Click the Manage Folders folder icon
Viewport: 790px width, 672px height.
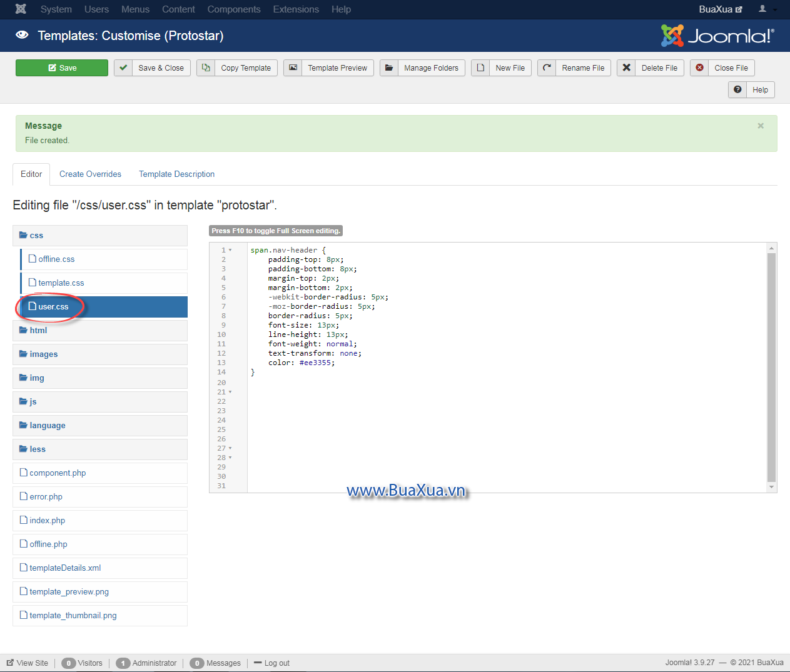(389, 68)
